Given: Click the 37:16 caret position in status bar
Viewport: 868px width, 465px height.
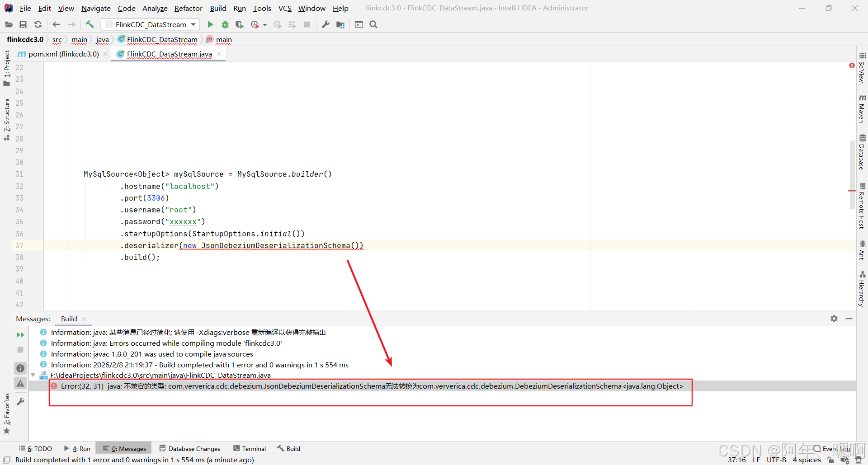Looking at the screenshot, I should click(737, 460).
